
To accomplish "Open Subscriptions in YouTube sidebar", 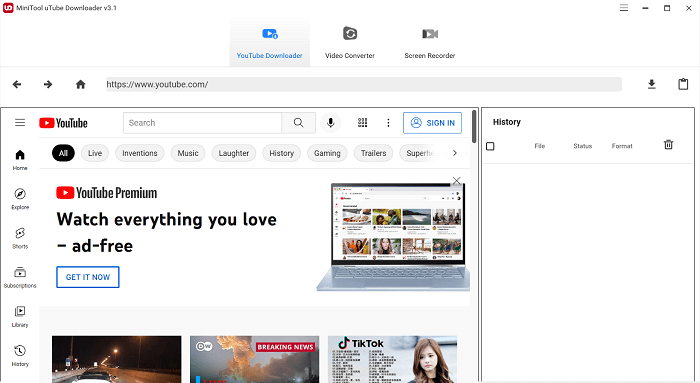I will click(x=20, y=278).
